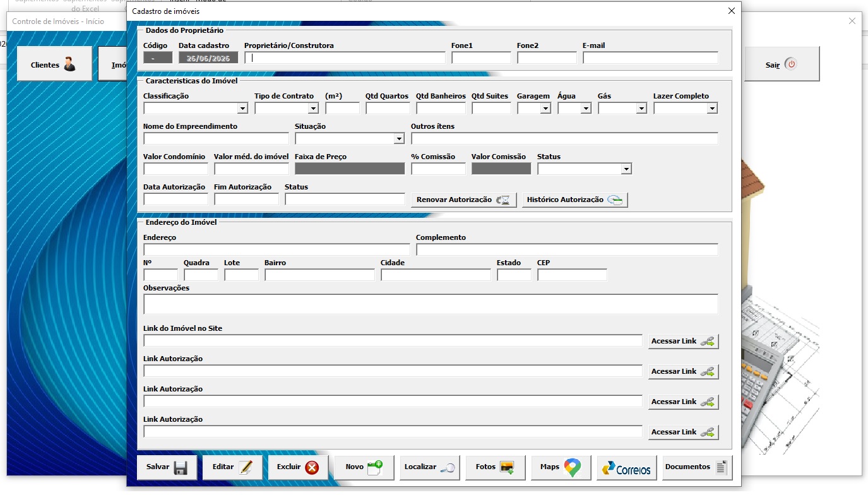Expand the Lazer Completo dropdown

point(712,109)
